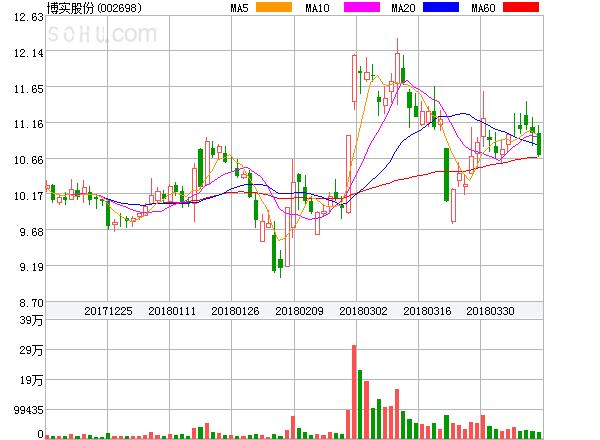Click the 10.66 price axis label

pyautogui.click(x=29, y=160)
